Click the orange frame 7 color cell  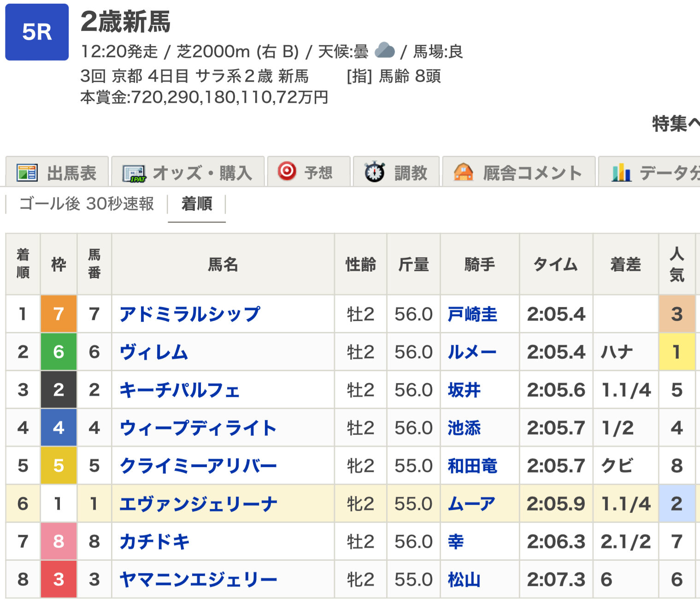click(x=59, y=314)
